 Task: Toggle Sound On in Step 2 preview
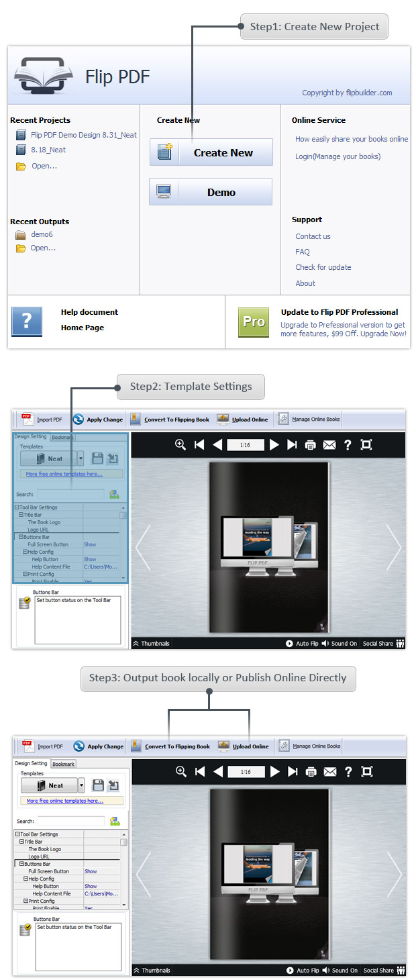click(340, 643)
